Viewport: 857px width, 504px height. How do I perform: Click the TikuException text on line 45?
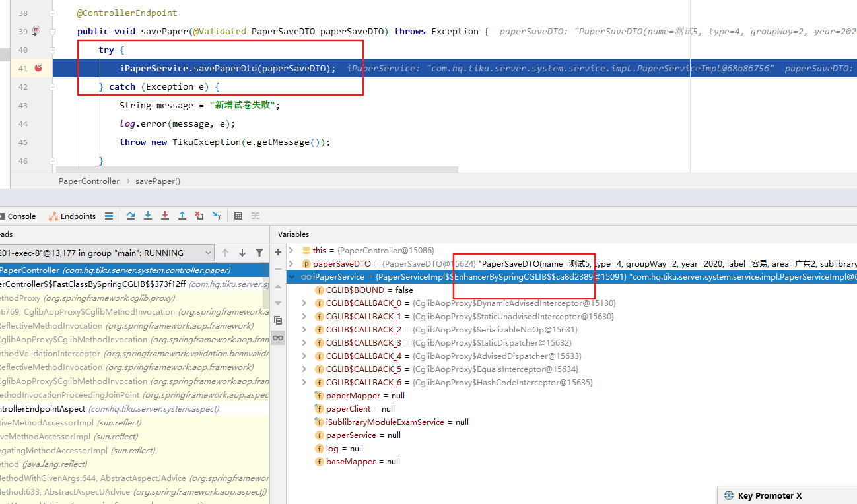click(204, 142)
